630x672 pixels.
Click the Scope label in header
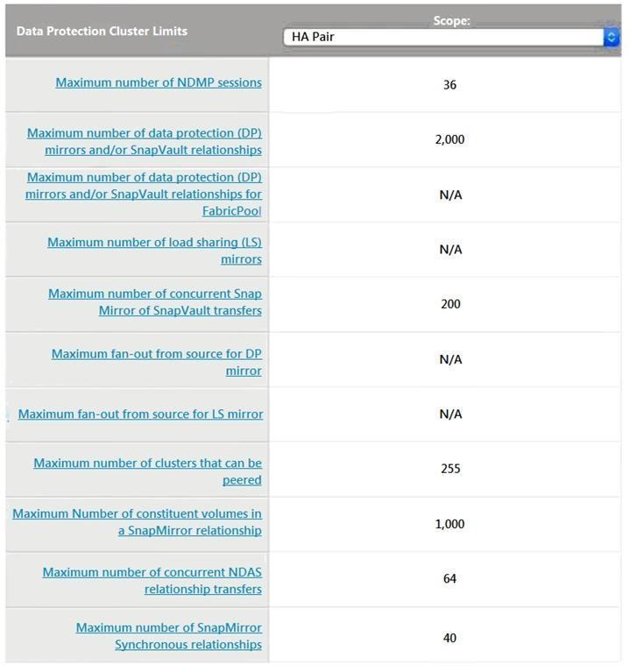tap(451, 20)
